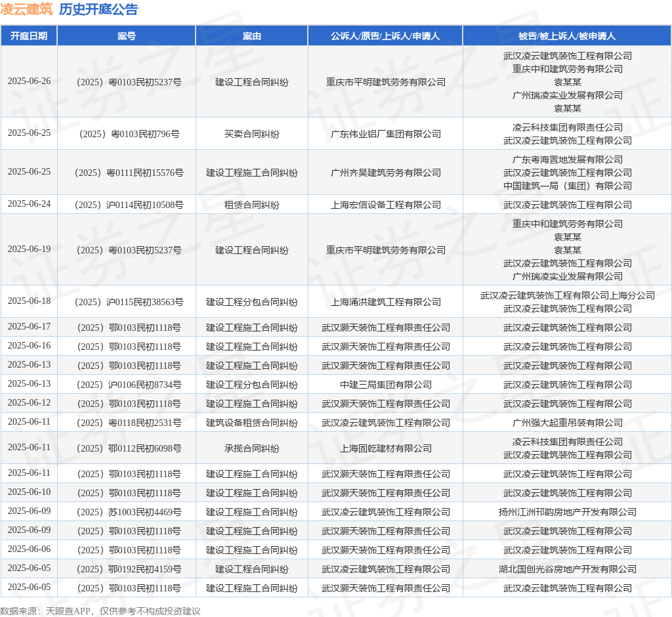Click '凌云科技集团有限责任公司' in the 粤0103民初796号 row

[x=568, y=127]
